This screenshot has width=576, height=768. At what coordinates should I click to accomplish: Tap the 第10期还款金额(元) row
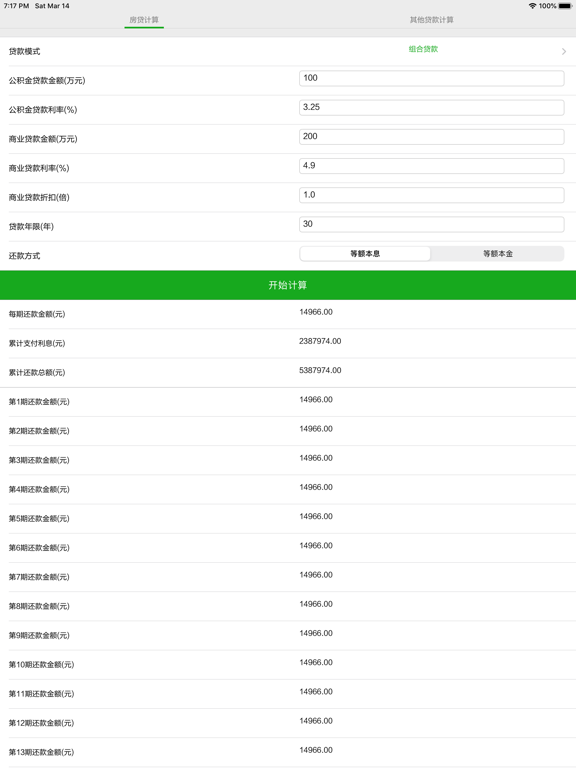(288, 665)
